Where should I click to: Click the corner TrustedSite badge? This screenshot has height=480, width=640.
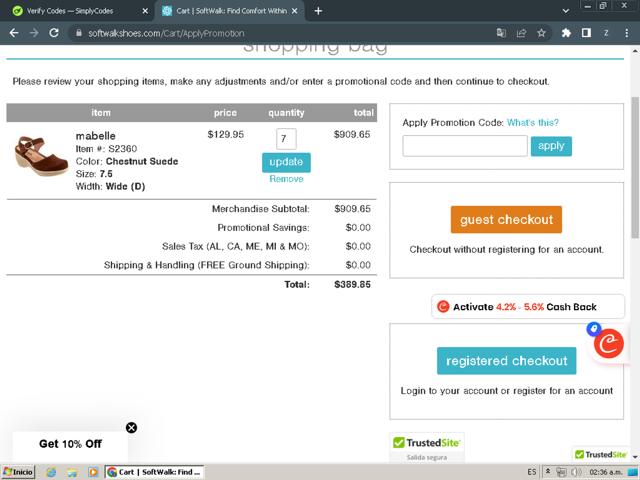pyautogui.click(x=600, y=454)
